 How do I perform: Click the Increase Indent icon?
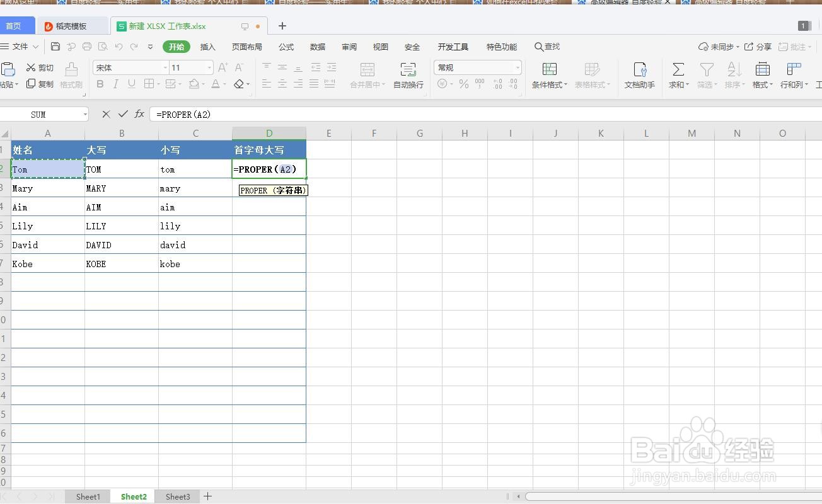[332, 67]
